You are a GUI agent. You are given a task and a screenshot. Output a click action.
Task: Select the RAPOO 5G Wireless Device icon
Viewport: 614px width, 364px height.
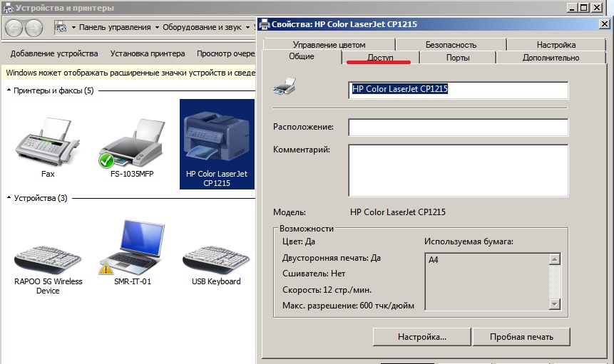tap(48, 259)
